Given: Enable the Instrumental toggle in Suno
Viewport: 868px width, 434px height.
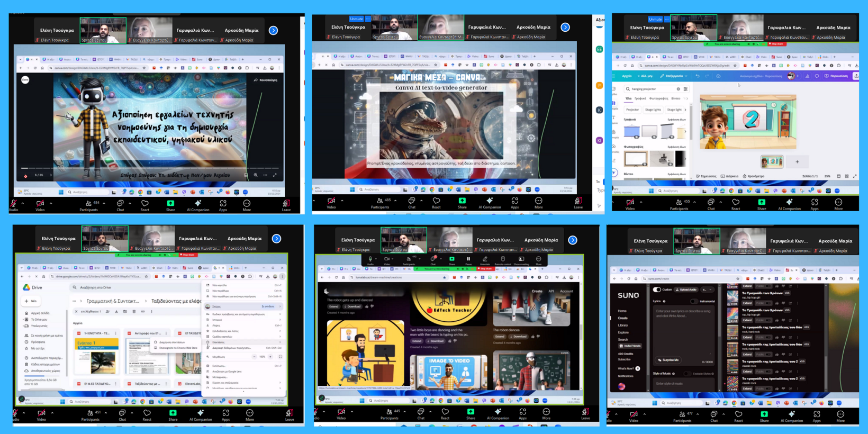Looking at the screenshot, I should 694,301.
